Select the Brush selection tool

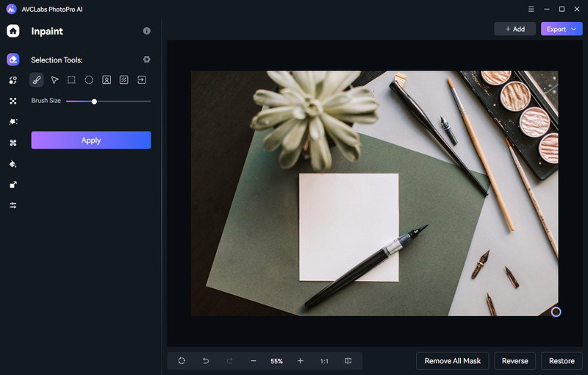(36, 80)
